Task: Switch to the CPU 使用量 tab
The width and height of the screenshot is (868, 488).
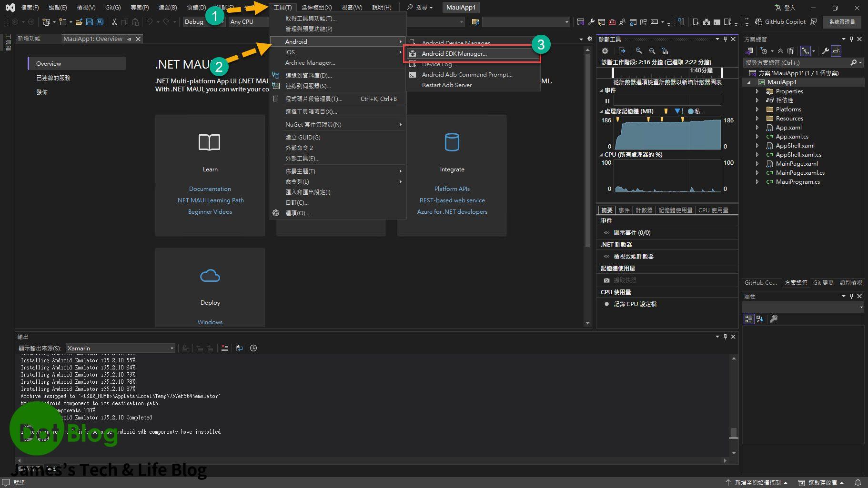Action: pyautogui.click(x=713, y=210)
